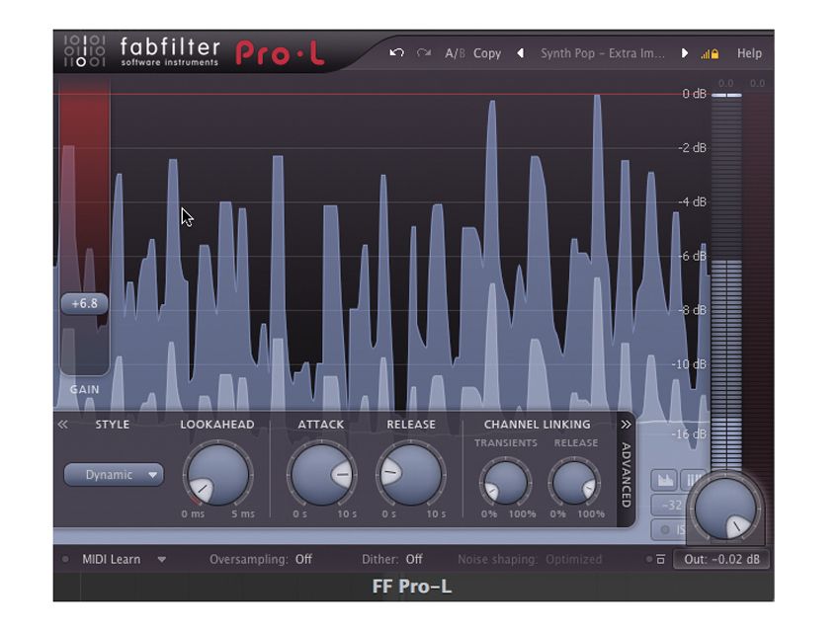Select the metering scale display icon
Image resolution: width=840 pixels, height=630 pixels.
point(693,479)
